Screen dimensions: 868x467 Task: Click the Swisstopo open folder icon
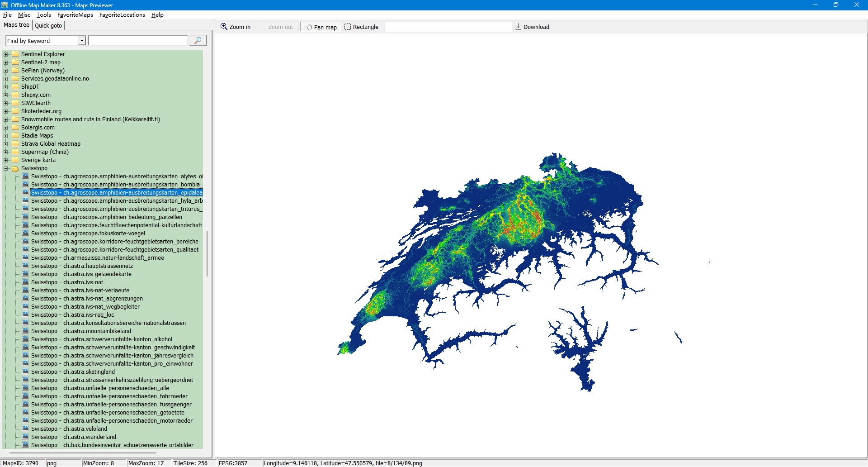15,168
